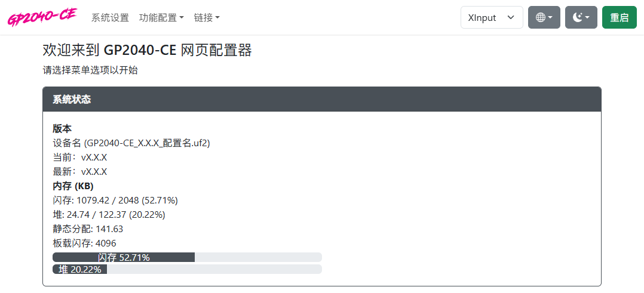Click the 闪存 52.71% progress bar
Viewport: 644px width, 293px height.
187,257
